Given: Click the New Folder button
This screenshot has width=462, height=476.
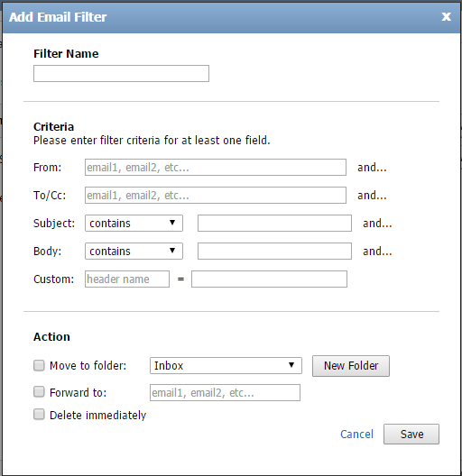Looking at the screenshot, I should tap(351, 366).
